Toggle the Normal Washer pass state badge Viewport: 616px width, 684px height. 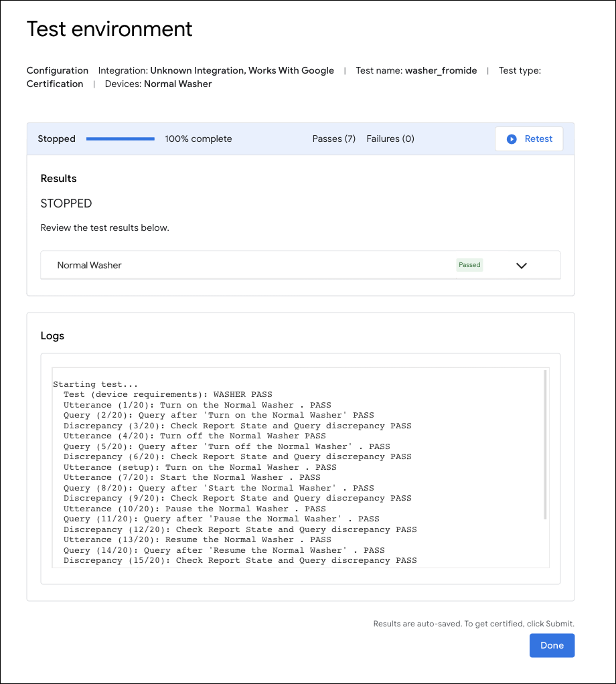click(469, 264)
